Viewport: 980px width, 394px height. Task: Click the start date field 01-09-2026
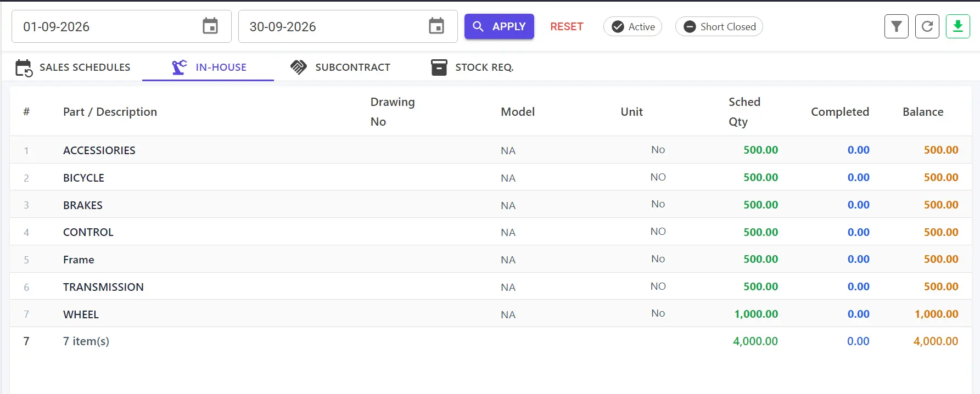[x=121, y=26]
